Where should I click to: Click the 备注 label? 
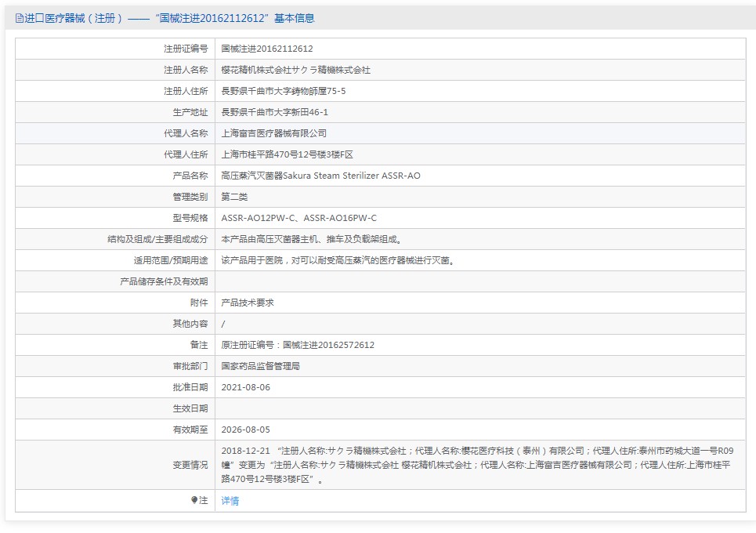[199, 345]
